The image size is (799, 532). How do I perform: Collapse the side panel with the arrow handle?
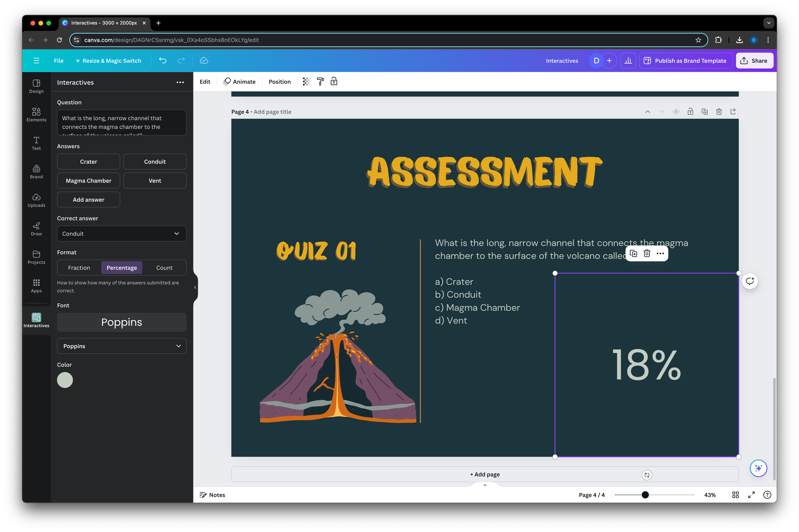195,287
